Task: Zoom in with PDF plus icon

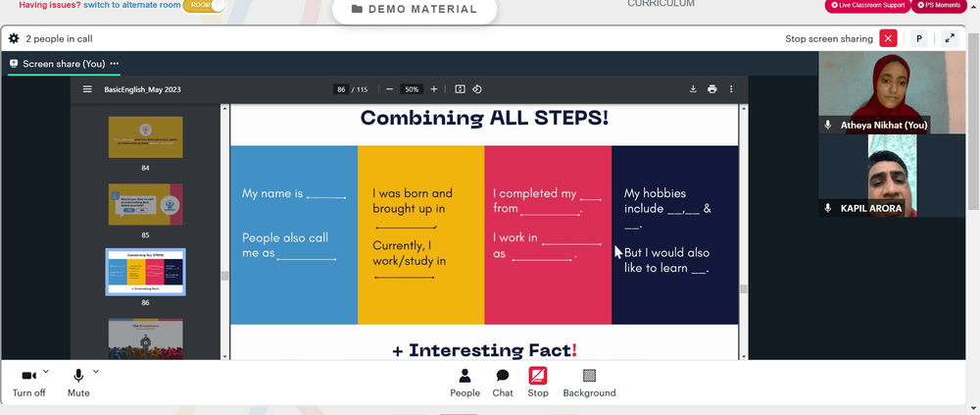Action: coord(434,89)
